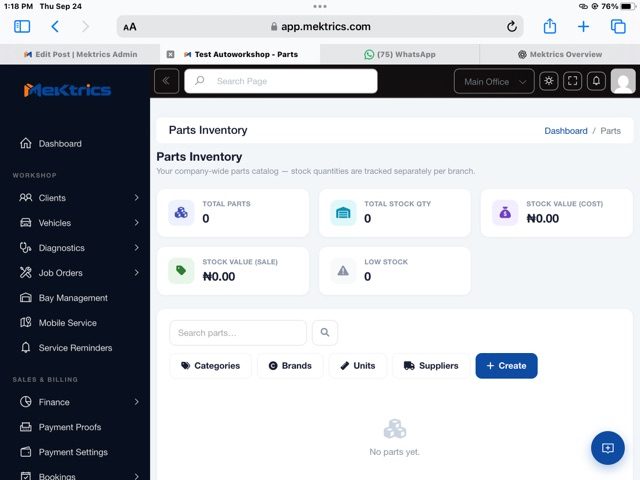
Task: Open a new tab with plus icon
Action: (583, 27)
